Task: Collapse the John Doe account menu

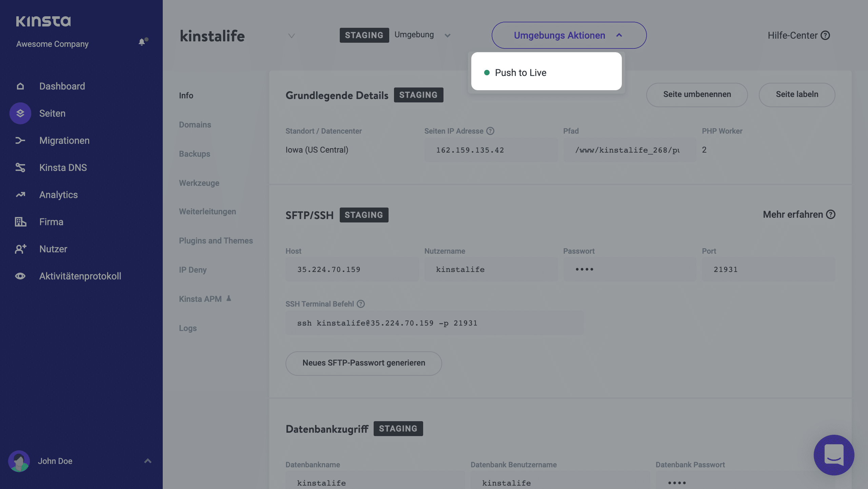Action: point(147,460)
